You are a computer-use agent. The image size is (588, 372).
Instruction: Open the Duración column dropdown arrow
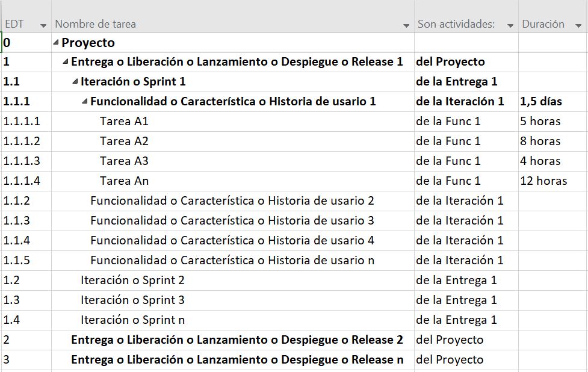pyautogui.click(x=578, y=25)
